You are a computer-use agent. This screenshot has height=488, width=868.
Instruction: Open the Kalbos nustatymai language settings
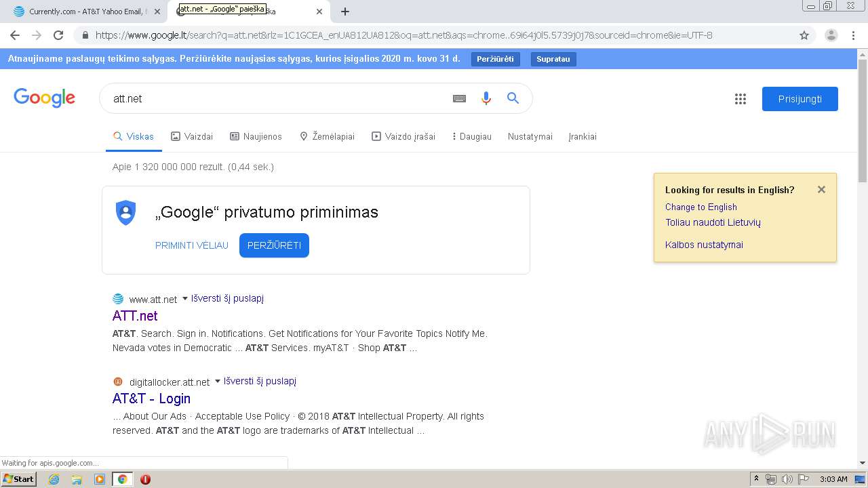704,245
